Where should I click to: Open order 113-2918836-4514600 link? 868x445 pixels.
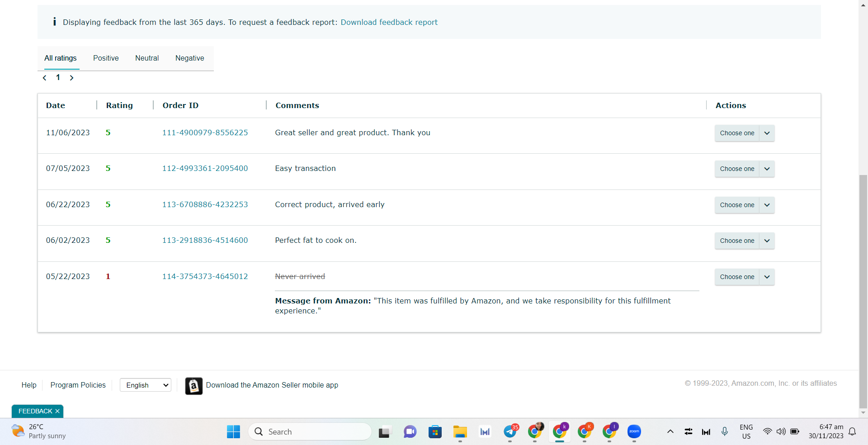tap(205, 240)
